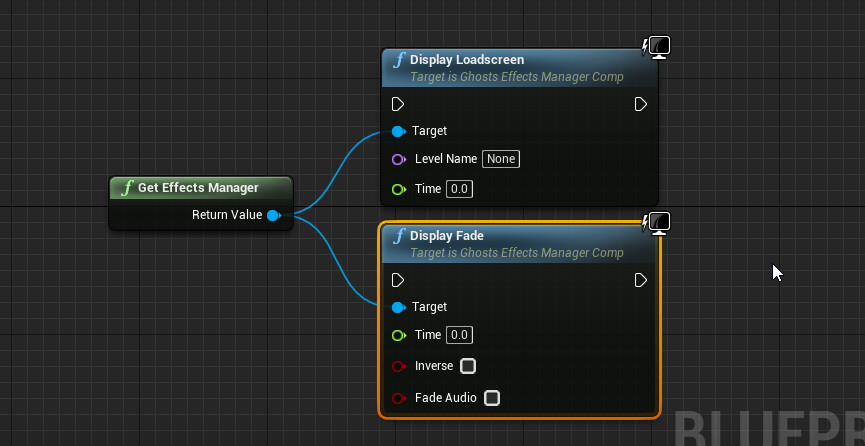Enable the Fade Audio checkbox
The width and height of the screenshot is (865, 446).
click(492, 398)
